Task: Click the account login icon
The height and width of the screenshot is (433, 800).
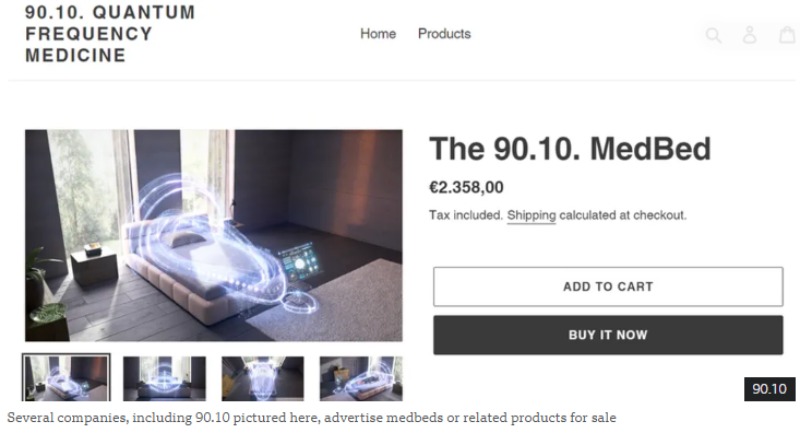Action: point(749,35)
